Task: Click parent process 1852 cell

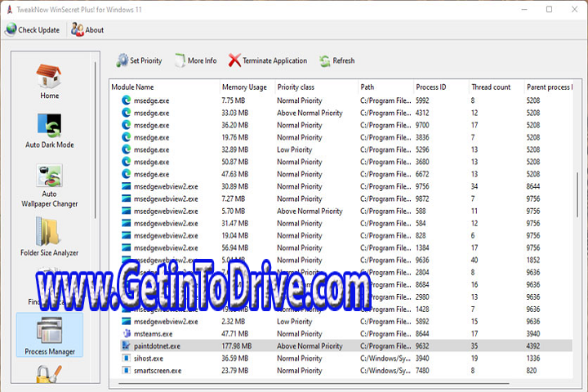Action: [532, 260]
